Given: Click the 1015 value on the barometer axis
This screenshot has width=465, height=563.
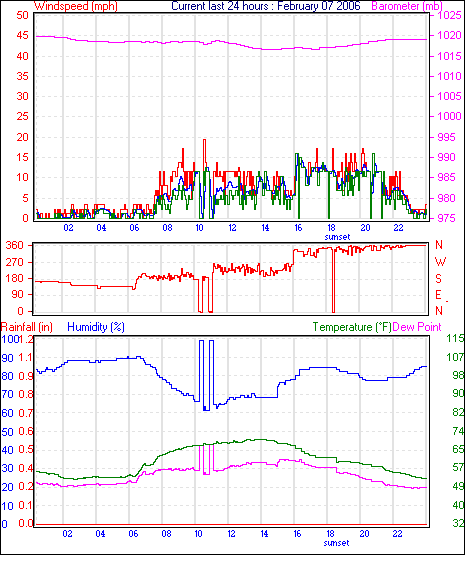Looking at the screenshot, I should point(449,56).
